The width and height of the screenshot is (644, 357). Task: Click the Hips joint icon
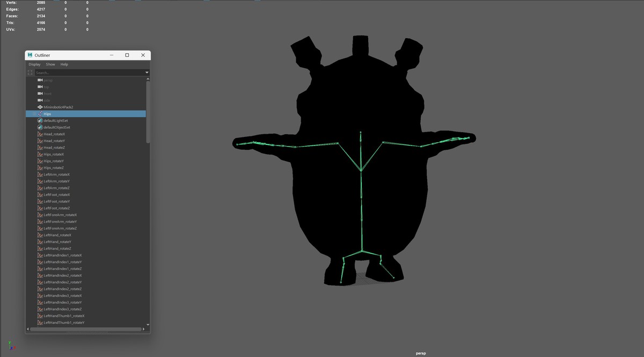click(x=40, y=114)
